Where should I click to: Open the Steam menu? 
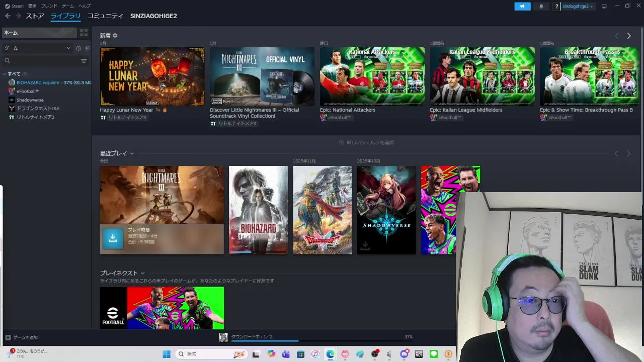(14, 6)
